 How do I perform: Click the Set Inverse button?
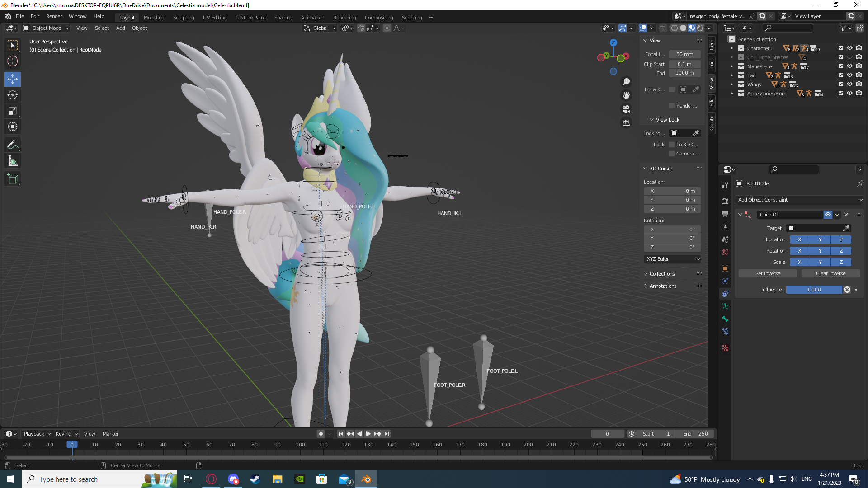[768, 273]
